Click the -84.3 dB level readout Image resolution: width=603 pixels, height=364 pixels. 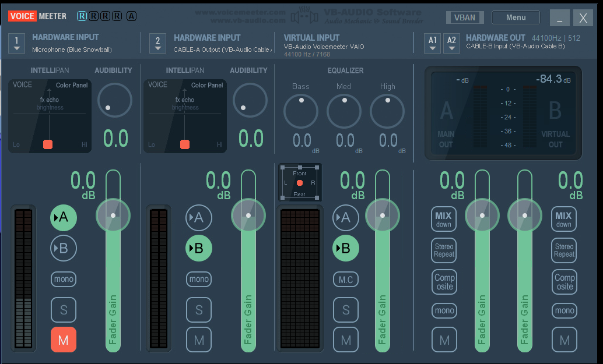point(553,79)
